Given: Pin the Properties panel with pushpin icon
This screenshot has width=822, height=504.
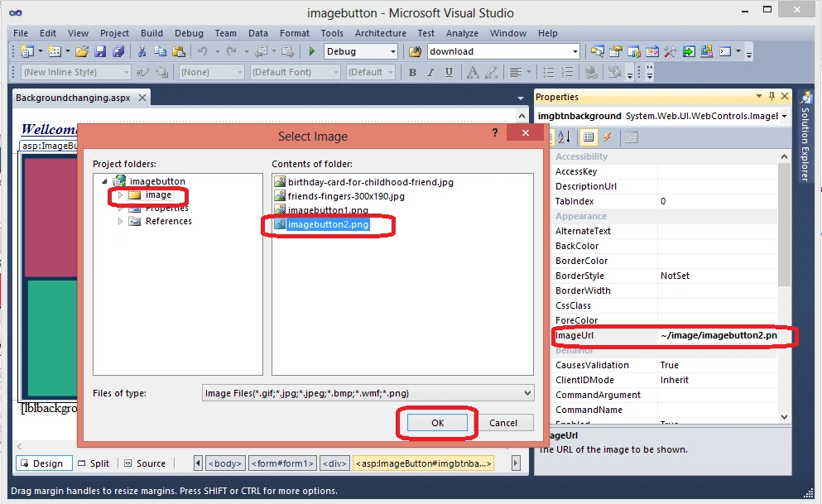Looking at the screenshot, I should 772,96.
